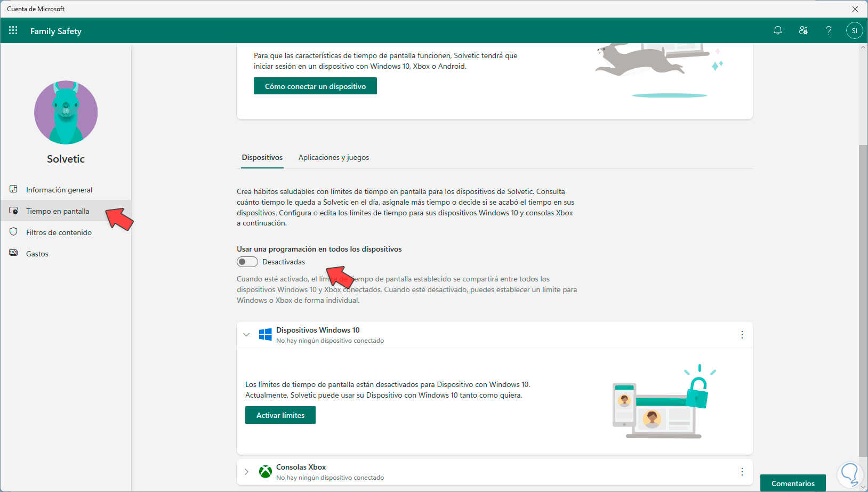Viewport: 868px width, 492px height.
Task: Open Gastos in the sidebar
Action: coord(66,254)
